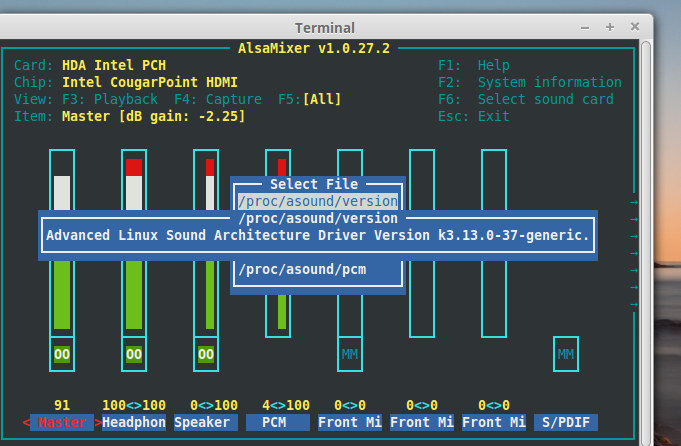The height and width of the screenshot is (446, 681).
Task: Click chip name Intel CougarPoint HDMI
Action: click(150, 82)
